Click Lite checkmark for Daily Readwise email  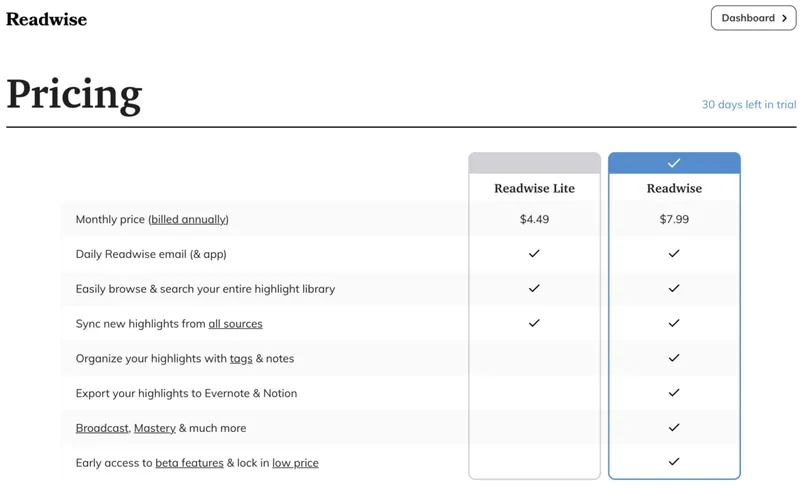[534, 254]
